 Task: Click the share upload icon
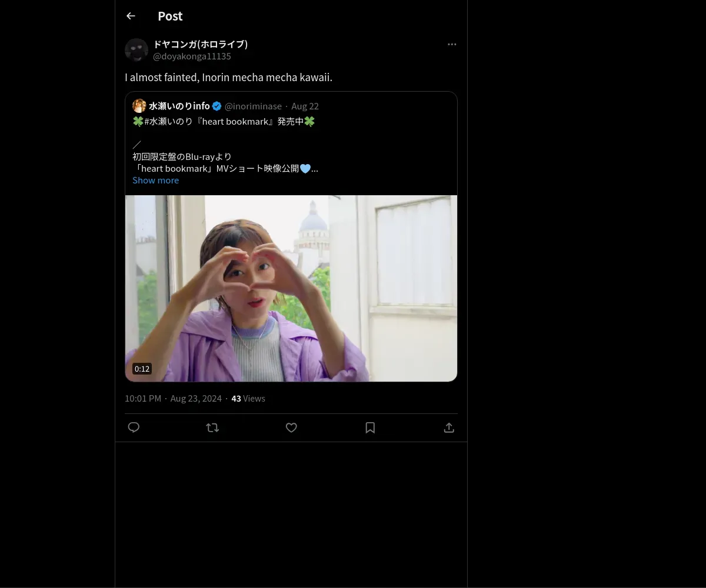pyautogui.click(x=449, y=427)
